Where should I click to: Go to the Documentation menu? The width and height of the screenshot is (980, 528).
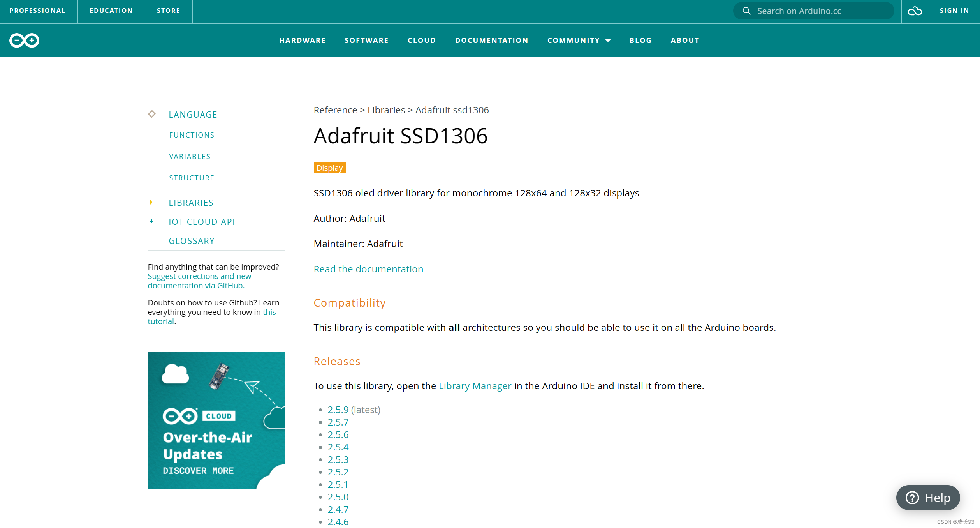pyautogui.click(x=491, y=41)
